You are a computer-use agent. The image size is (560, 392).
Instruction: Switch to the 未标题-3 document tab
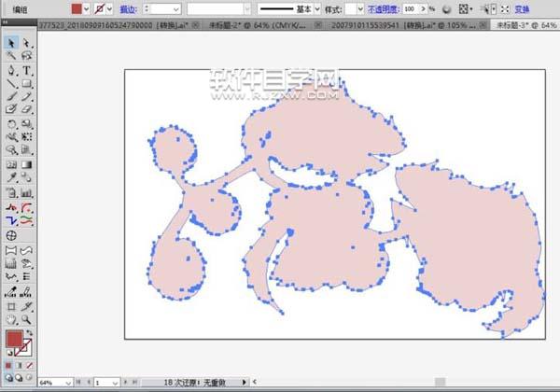pos(526,25)
